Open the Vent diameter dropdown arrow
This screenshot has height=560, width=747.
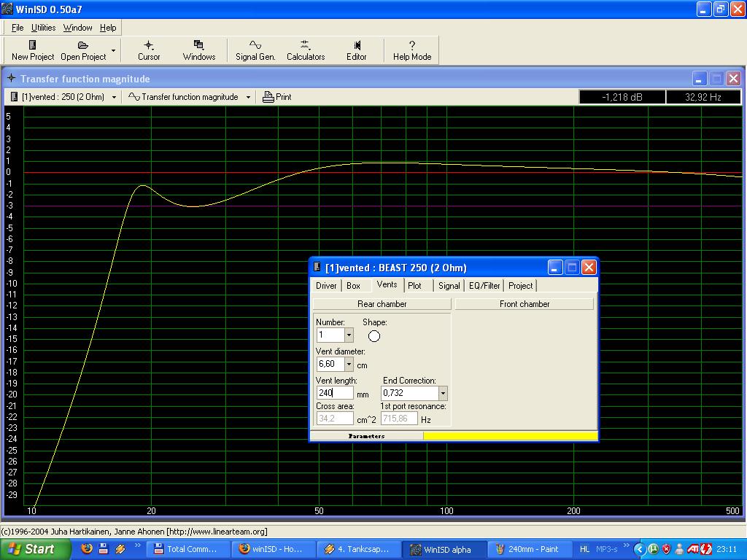click(x=349, y=364)
